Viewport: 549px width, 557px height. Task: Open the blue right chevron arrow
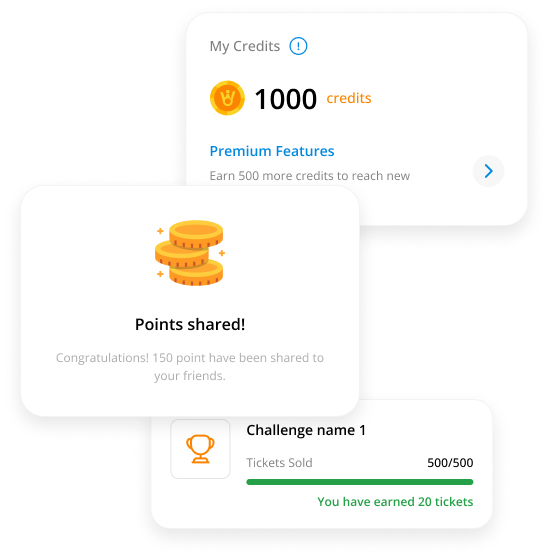pos(489,171)
